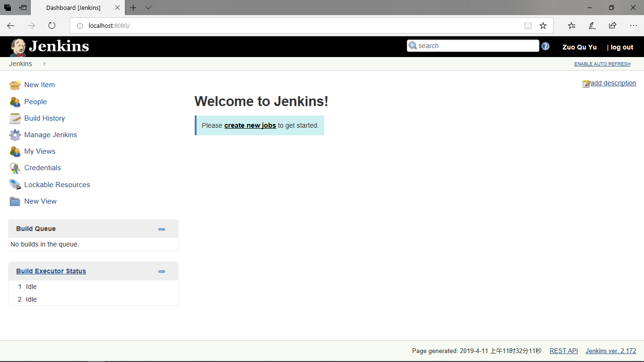Close the Dashboard [Jenkins] tab
Screen dimensions: 644x362
click(117, 8)
